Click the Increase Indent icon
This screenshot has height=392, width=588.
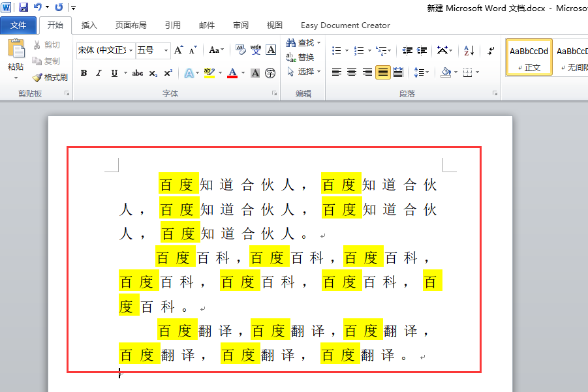tap(422, 51)
